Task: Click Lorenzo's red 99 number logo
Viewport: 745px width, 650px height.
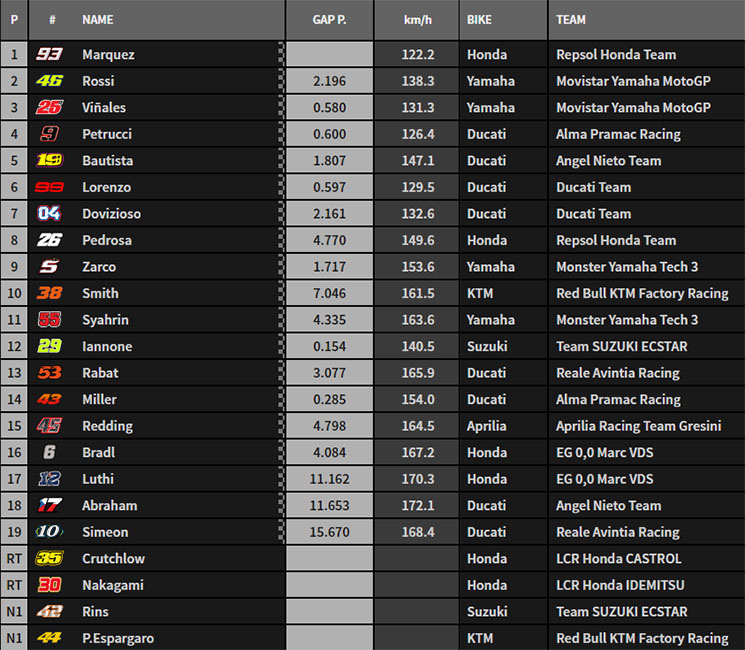Action: [49, 187]
